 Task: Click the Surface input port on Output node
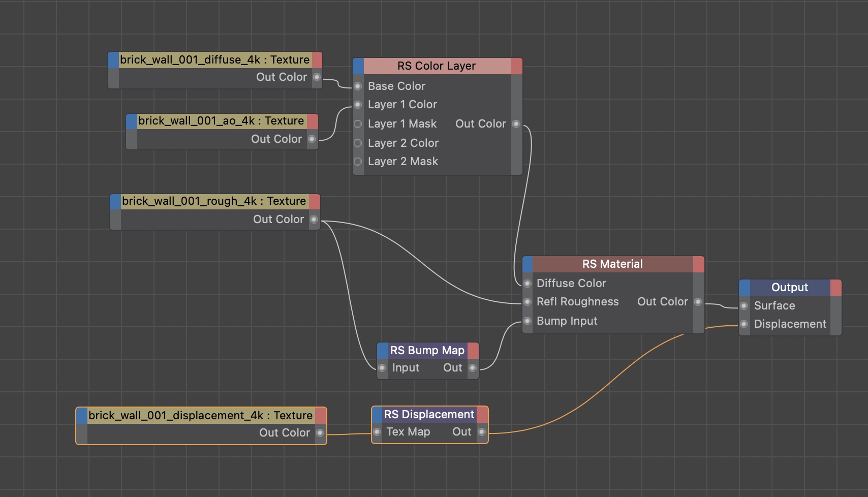click(x=744, y=305)
